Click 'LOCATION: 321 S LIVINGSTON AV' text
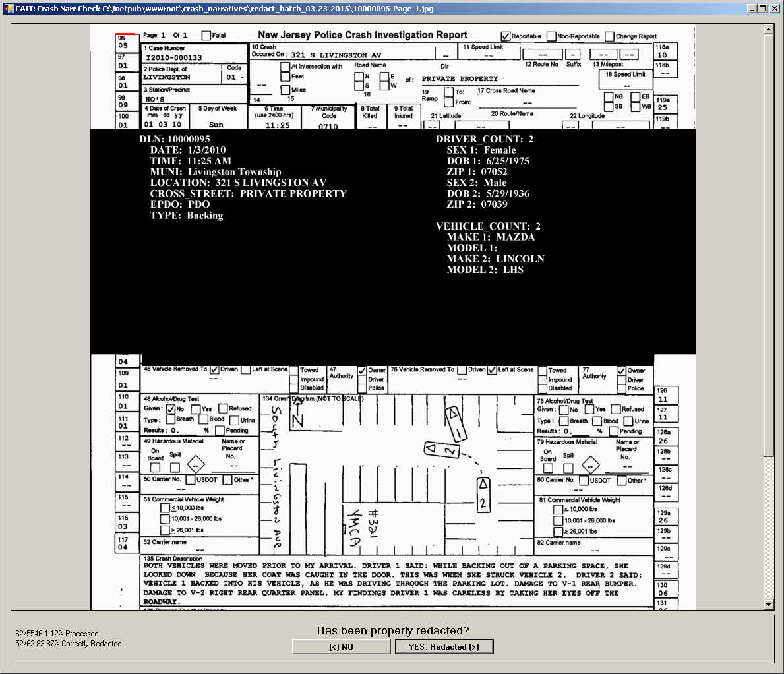 click(x=238, y=183)
